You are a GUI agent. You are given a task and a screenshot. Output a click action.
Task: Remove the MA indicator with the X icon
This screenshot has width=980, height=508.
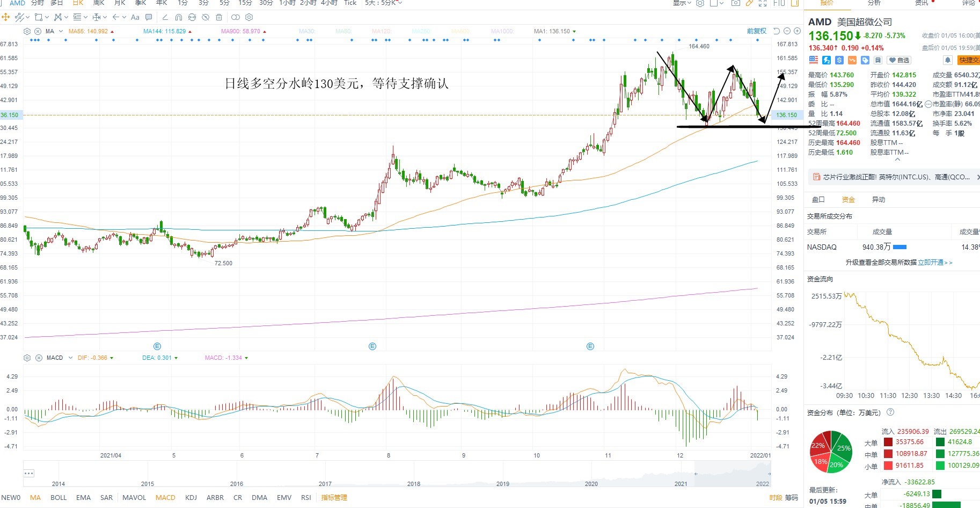[38, 31]
